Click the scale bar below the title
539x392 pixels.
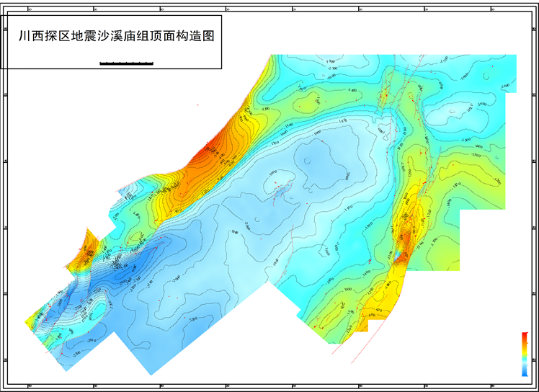pyautogui.click(x=126, y=63)
